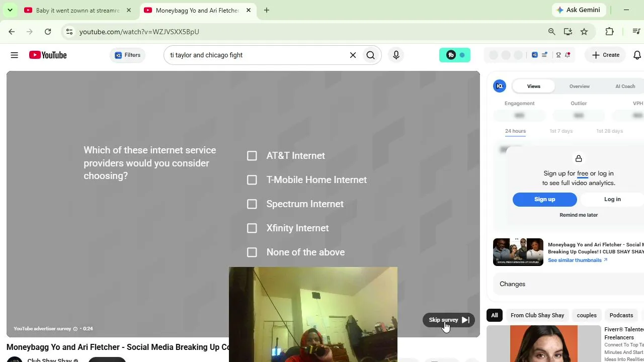Click the Skip survey button
Image resolution: width=644 pixels, height=362 pixels.
click(449, 320)
